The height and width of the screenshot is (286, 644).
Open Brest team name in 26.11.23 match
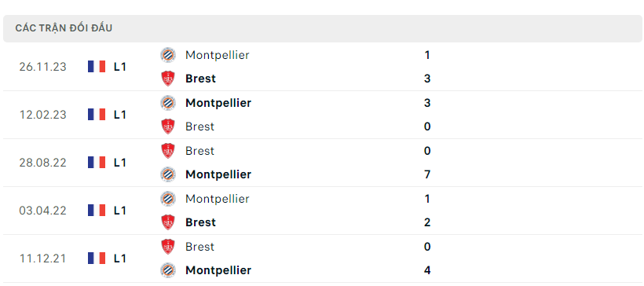pos(200,79)
